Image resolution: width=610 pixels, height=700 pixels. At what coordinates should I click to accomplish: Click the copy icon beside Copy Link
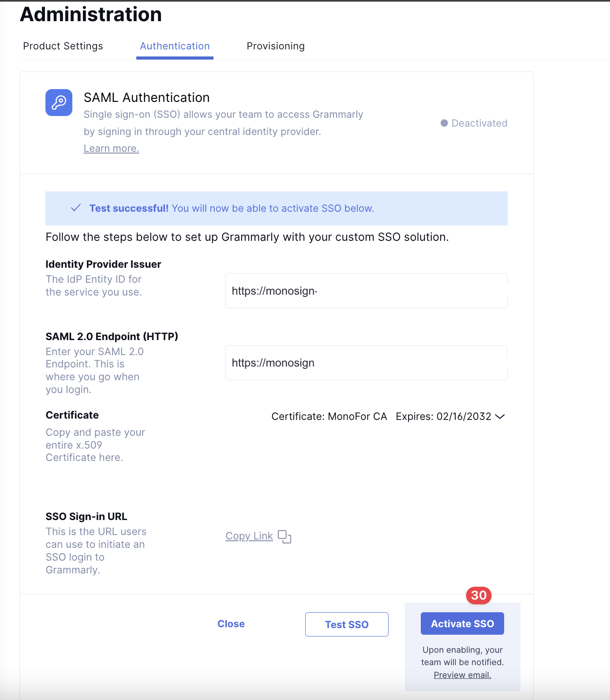pyautogui.click(x=284, y=536)
